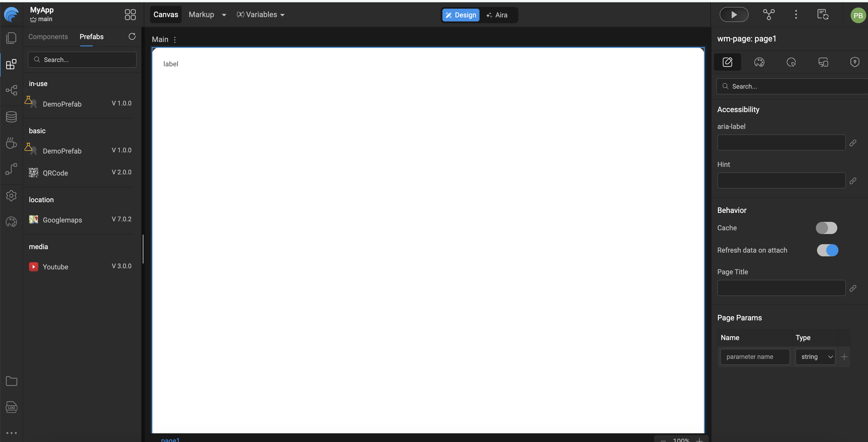Screen dimensions: 868x442
Task: Refresh the prefabs list
Action: pos(132,36)
